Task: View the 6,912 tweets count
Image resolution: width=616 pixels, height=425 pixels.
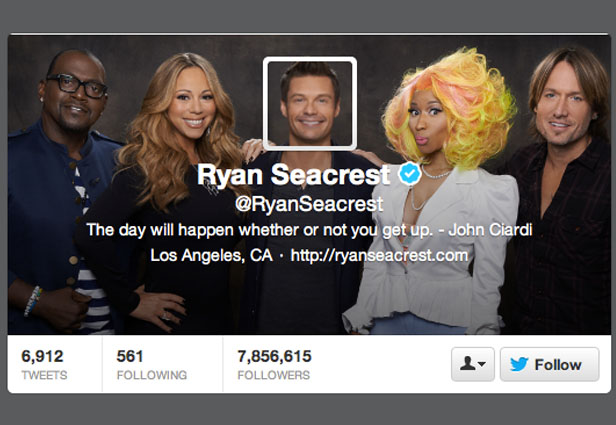Action: click(42, 356)
